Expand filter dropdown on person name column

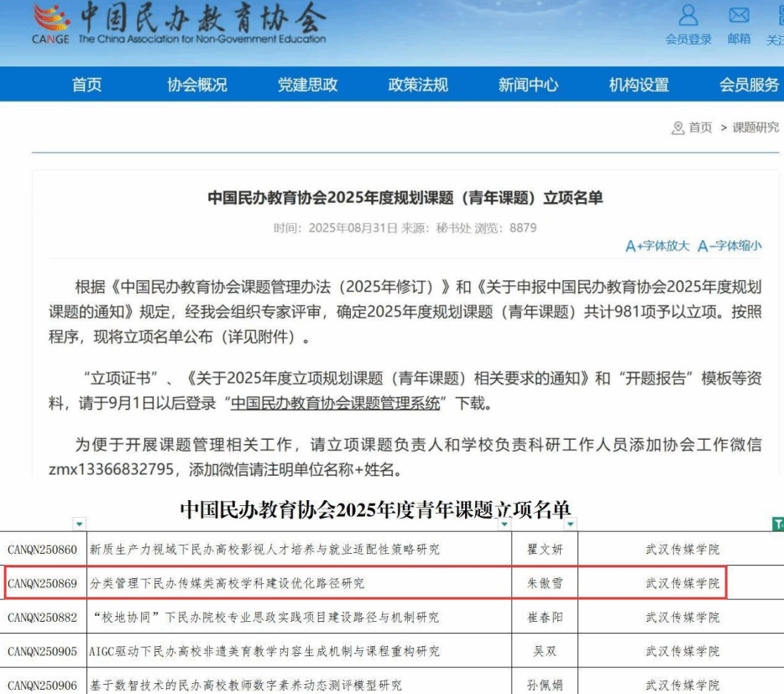coord(571,524)
